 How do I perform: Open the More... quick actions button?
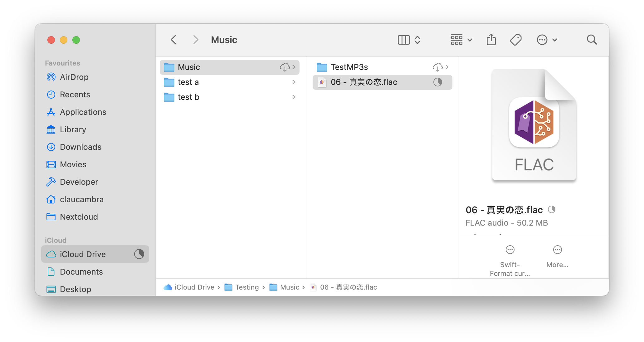pyautogui.click(x=557, y=256)
